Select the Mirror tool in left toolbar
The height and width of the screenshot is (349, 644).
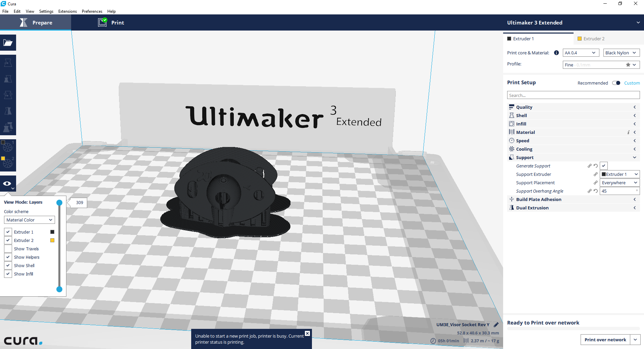[8, 111]
